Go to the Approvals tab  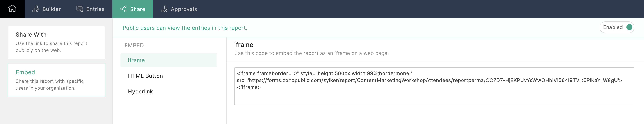[183, 9]
